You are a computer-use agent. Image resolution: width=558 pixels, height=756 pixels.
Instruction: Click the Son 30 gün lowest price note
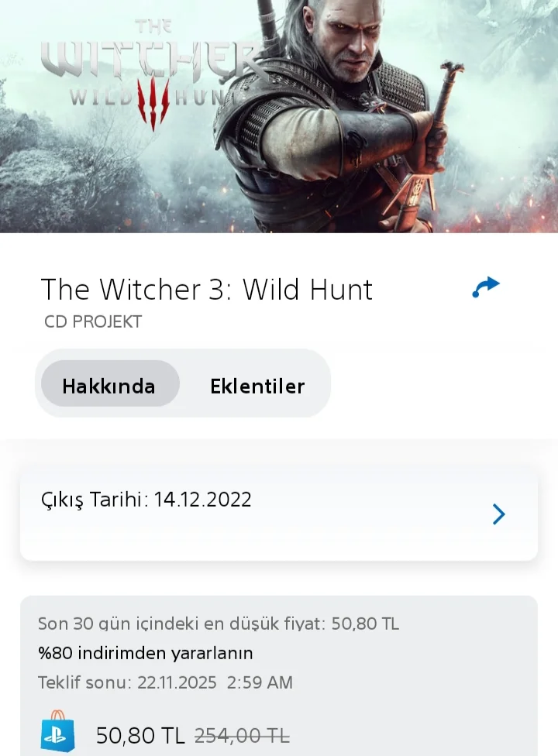coord(218,624)
